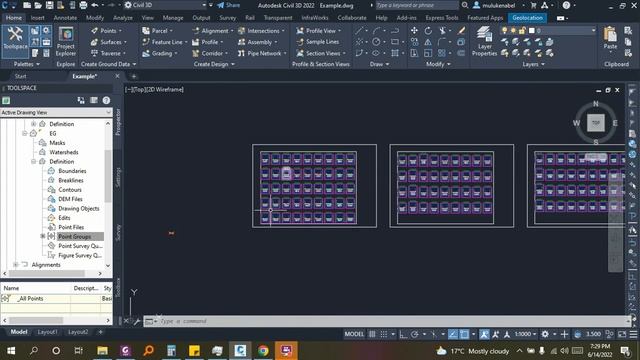Open the layer color swatch dropdown
The width and height of the screenshot is (640, 360).
pos(531,31)
